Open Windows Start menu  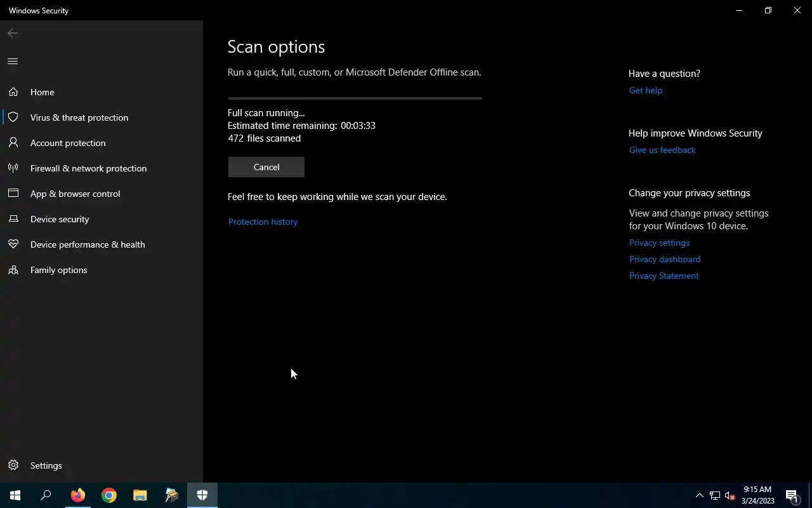(15, 495)
